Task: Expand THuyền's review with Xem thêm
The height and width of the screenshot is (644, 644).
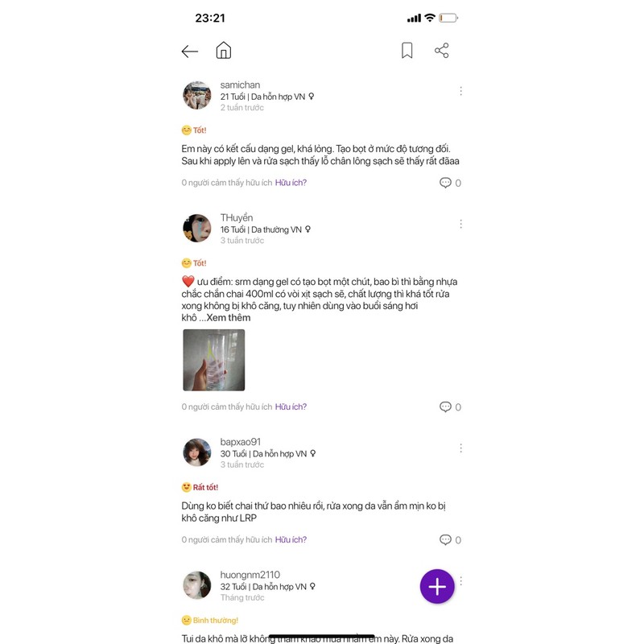Action: pos(229,318)
